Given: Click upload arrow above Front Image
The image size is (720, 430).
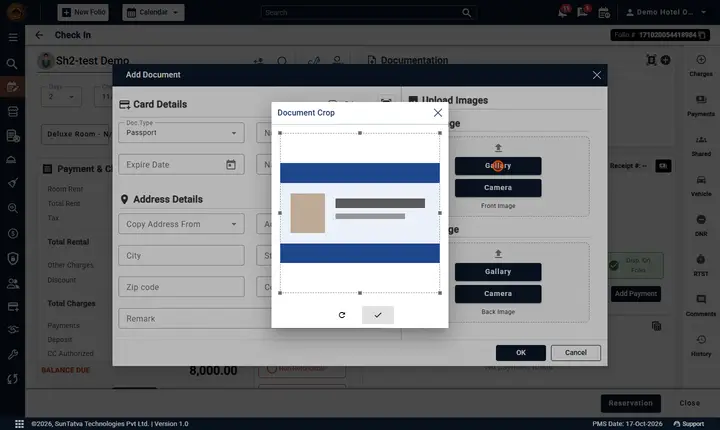Looking at the screenshot, I should 498,148.
